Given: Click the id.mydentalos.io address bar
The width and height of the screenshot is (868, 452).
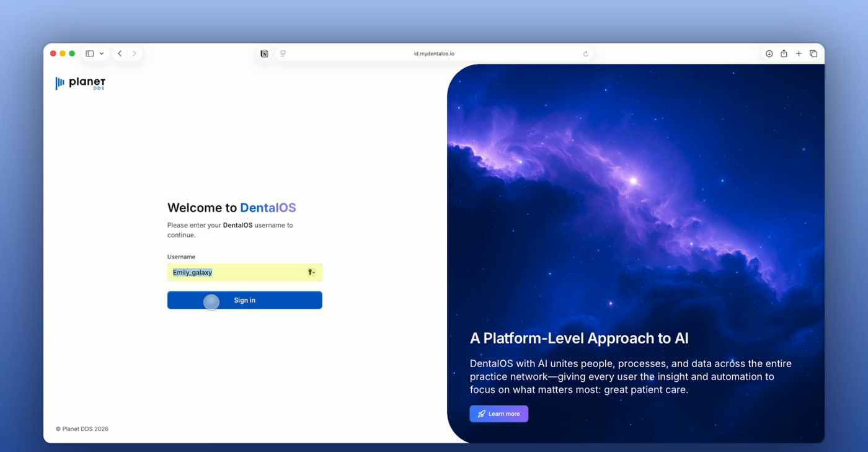Looking at the screenshot, I should click(x=434, y=54).
